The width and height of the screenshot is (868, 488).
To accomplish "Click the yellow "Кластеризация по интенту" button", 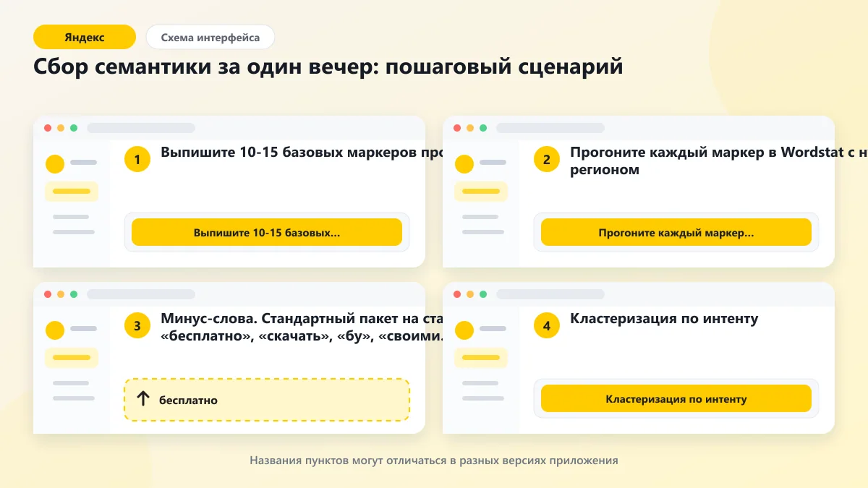I will point(676,399).
